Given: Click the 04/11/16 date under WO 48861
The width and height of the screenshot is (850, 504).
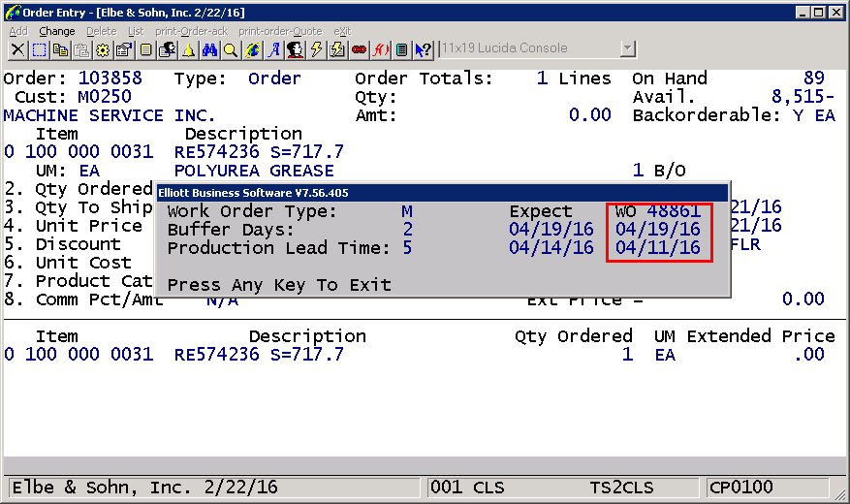Looking at the screenshot, I should click(657, 248).
